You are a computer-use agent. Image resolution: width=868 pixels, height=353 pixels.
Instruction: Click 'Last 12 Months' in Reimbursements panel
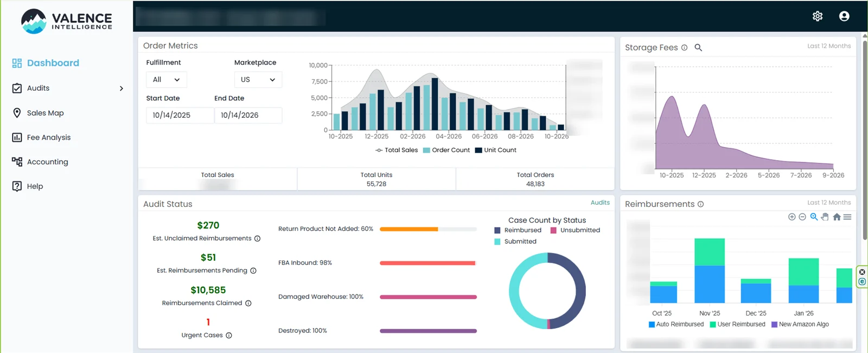(x=829, y=203)
